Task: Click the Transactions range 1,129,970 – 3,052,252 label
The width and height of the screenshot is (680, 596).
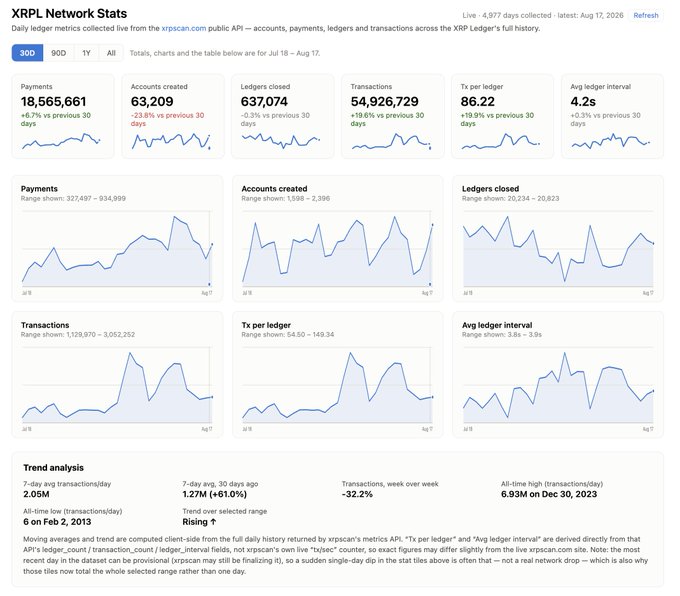Action: (x=78, y=334)
